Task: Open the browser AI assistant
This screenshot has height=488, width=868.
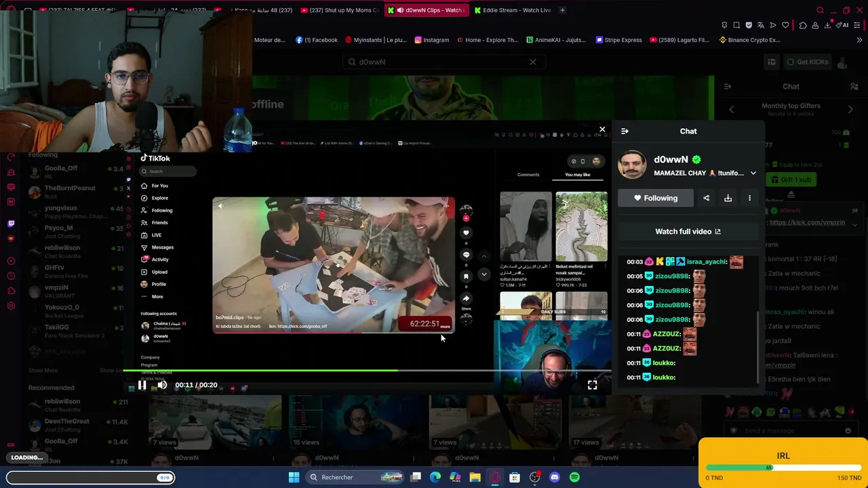Action: pyautogui.click(x=844, y=25)
